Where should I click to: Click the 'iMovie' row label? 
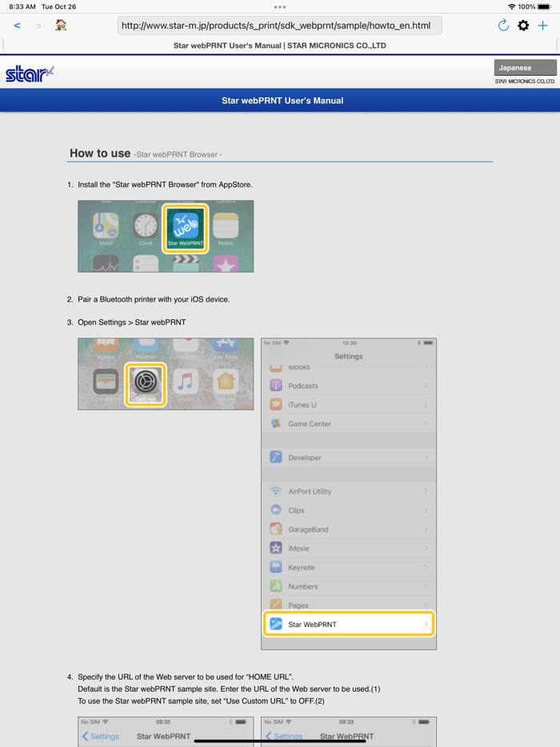pyautogui.click(x=298, y=549)
